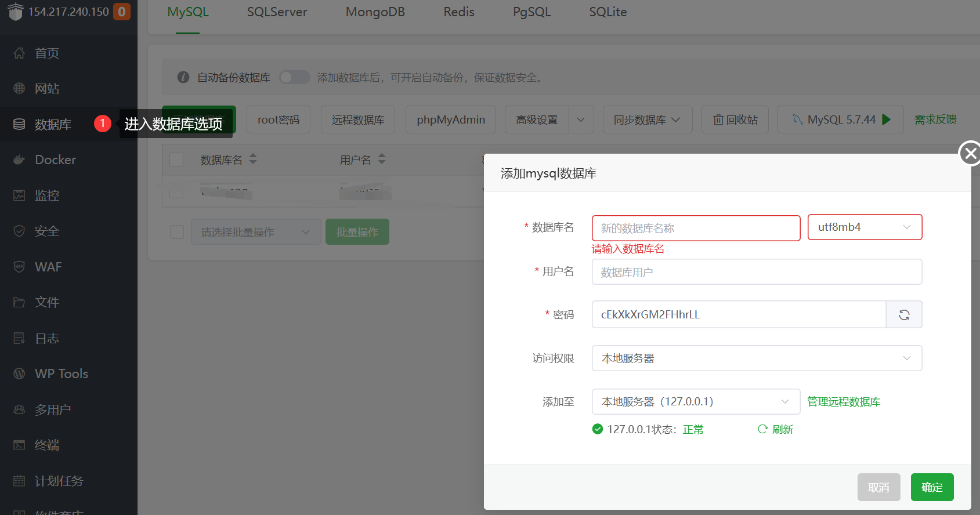Switch to the Redis tab

point(459,12)
